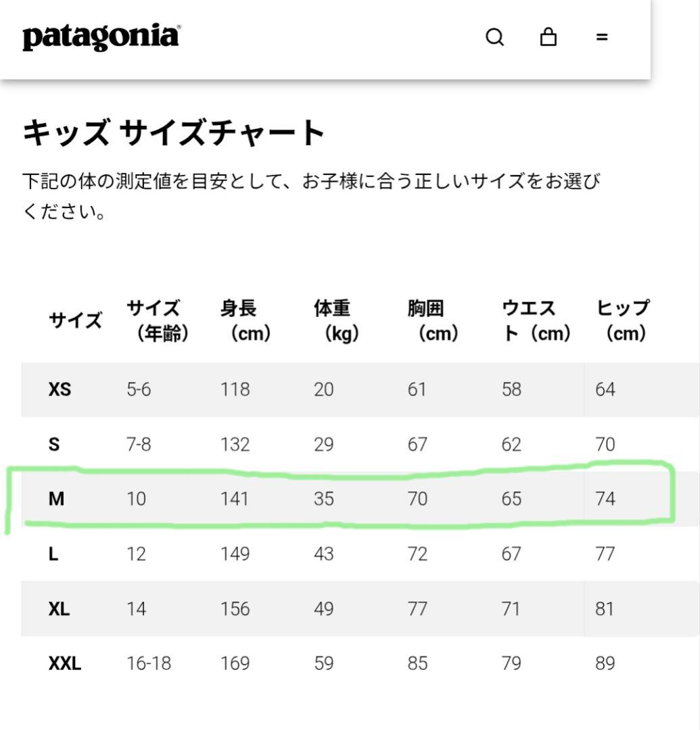This screenshot has width=700, height=730.
Task: Click the registered trademark symbol on the logo
Action: coord(178,27)
